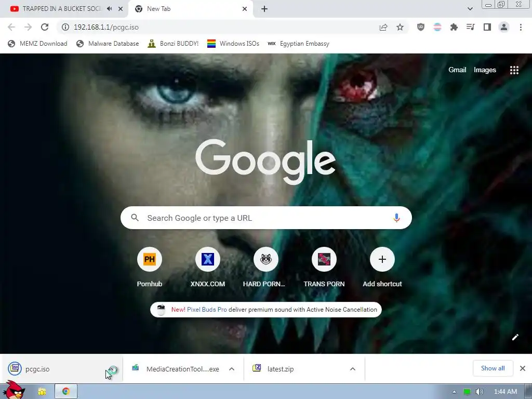
Task: Click the back navigation arrow
Action: [x=11, y=27]
